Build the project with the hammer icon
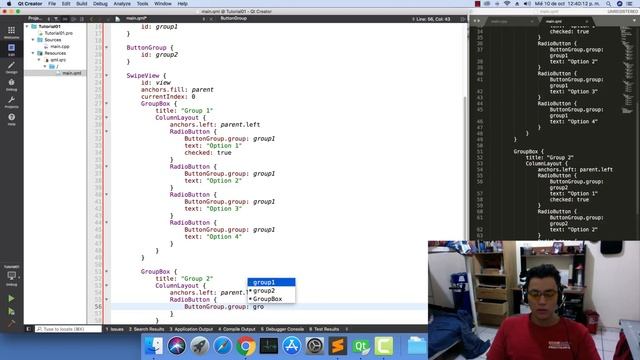The image size is (640, 360). 11,324
